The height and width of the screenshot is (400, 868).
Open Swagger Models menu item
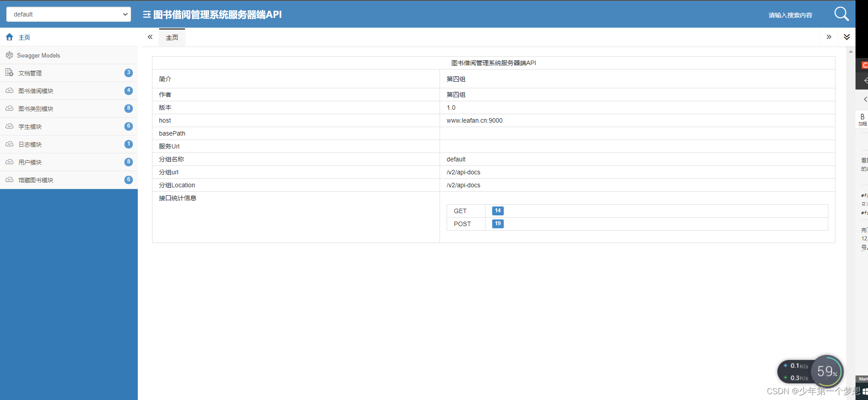click(x=69, y=55)
